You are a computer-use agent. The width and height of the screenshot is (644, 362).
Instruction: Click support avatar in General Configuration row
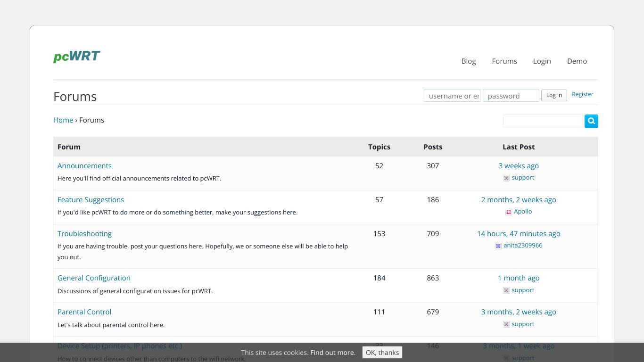[x=506, y=290]
